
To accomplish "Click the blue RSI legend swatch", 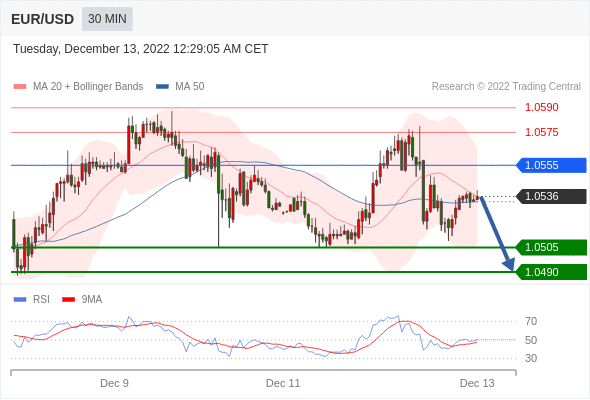I will point(20,300).
